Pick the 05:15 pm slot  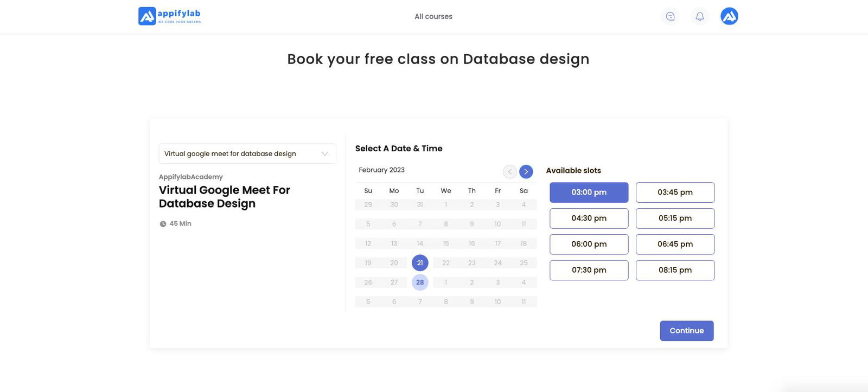[x=675, y=219]
